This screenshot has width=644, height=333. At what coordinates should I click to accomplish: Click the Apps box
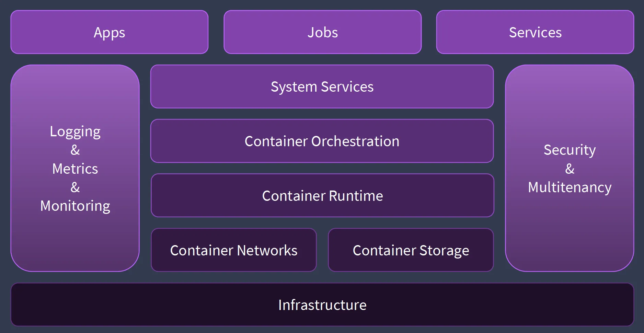coord(110,32)
